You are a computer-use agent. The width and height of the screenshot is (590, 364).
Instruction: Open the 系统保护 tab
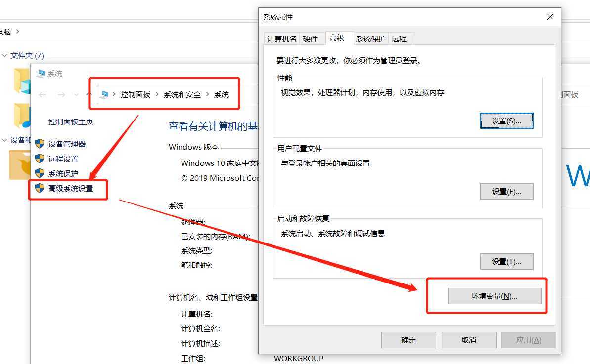coord(370,38)
